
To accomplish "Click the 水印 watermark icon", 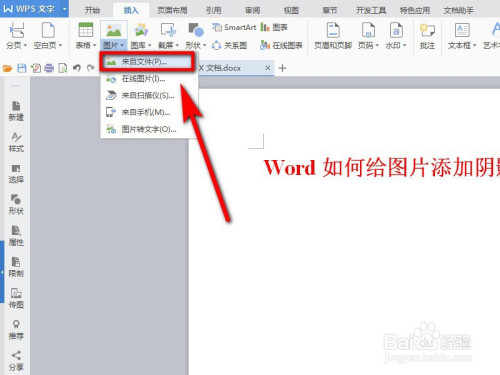I will click(396, 30).
